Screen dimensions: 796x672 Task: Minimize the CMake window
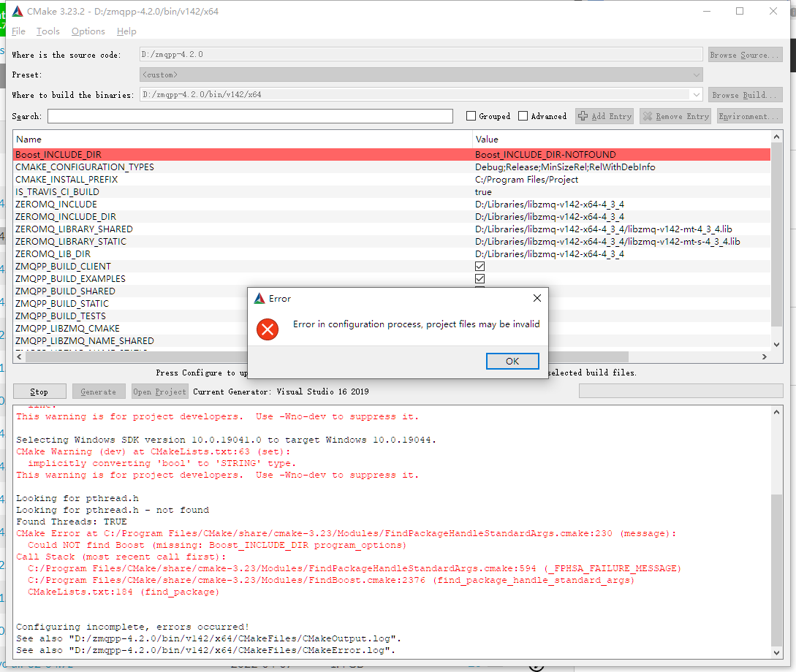(x=707, y=11)
